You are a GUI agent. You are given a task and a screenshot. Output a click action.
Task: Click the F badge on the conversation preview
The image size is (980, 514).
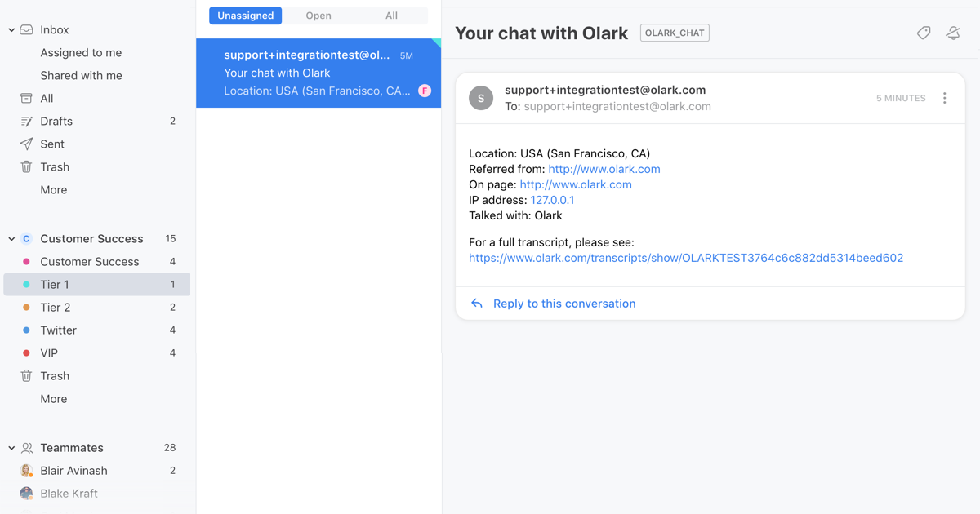point(424,91)
